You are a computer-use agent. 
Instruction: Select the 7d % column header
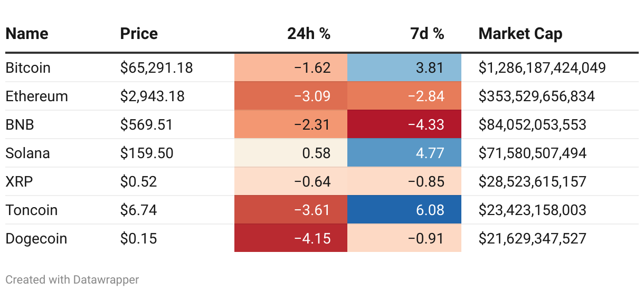point(427,34)
